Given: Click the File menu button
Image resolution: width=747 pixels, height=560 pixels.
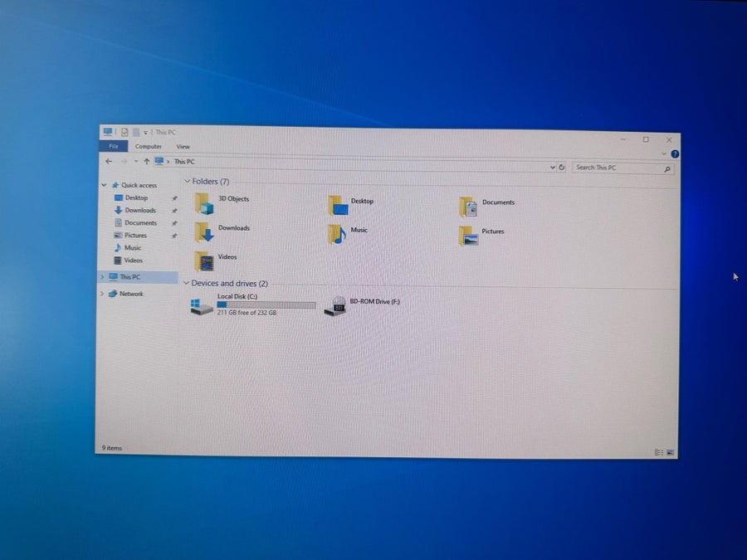Looking at the screenshot, I should pyautogui.click(x=114, y=146).
